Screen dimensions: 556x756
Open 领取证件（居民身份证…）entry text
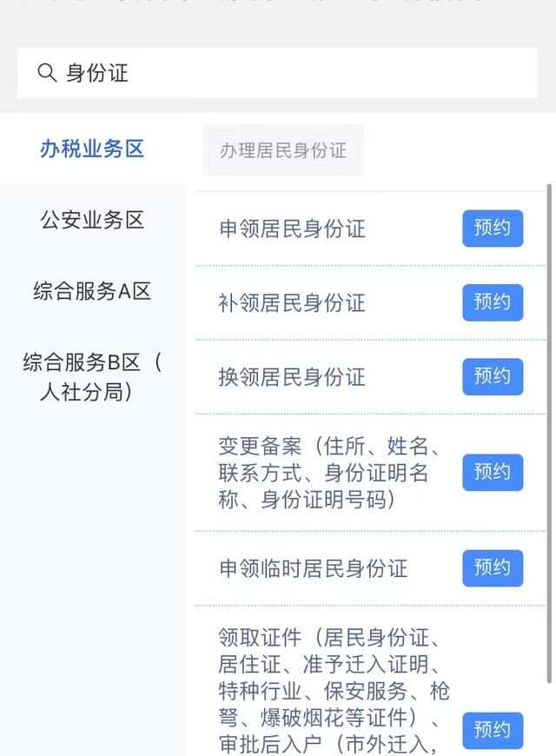[x=334, y=691]
